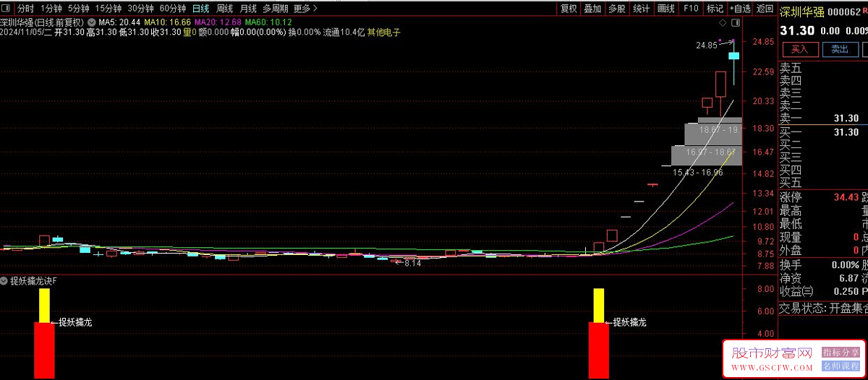Viewport: 868px width, 380px height.
Task: Open F10 company information
Action: pyautogui.click(x=691, y=9)
